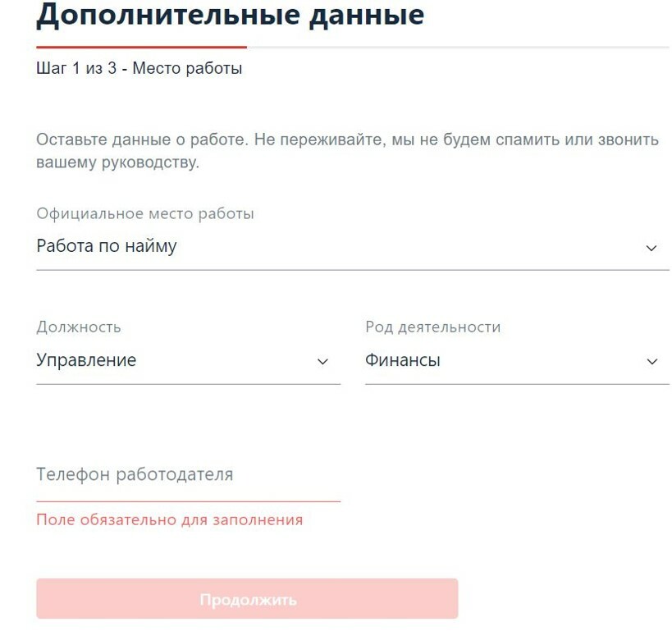This screenshot has height=631, width=672.
Task: Expand the Официальное место работы dropdown chevron
Action: click(651, 248)
